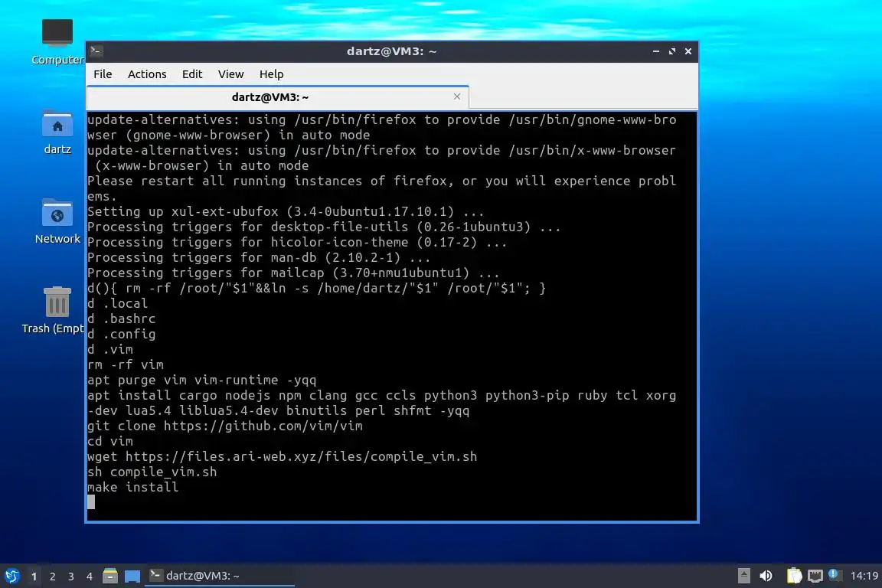Image resolution: width=882 pixels, height=588 pixels.
Task: Open the update notifier tray icon
Action: point(835,575)
